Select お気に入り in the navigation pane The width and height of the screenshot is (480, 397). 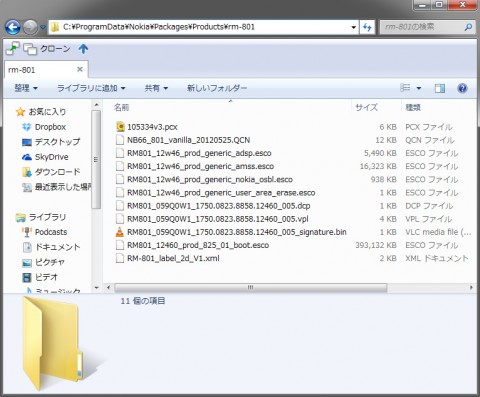point(41,112)
